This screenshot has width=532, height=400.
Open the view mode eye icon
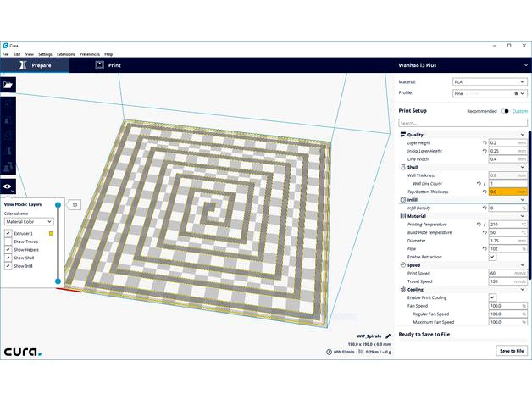point(8,186)
